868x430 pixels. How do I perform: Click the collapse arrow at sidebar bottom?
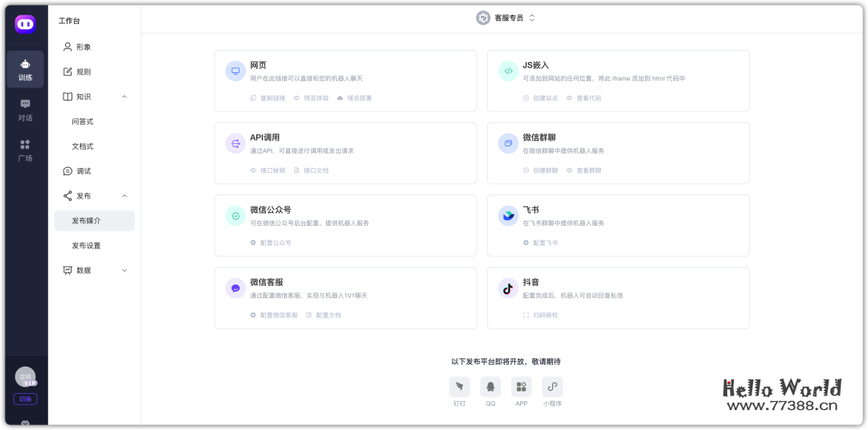(x=26, y=424)
